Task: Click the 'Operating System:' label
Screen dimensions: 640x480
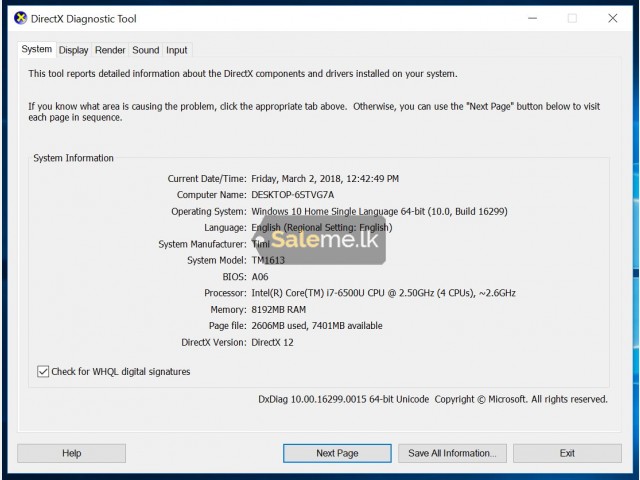Action: [x=209, y=211]
